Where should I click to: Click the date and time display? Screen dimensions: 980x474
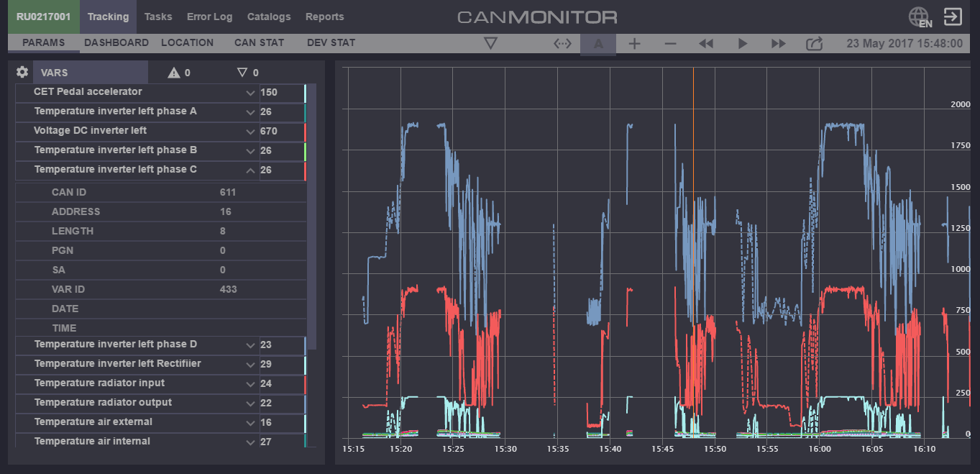[x=904, y=43]
